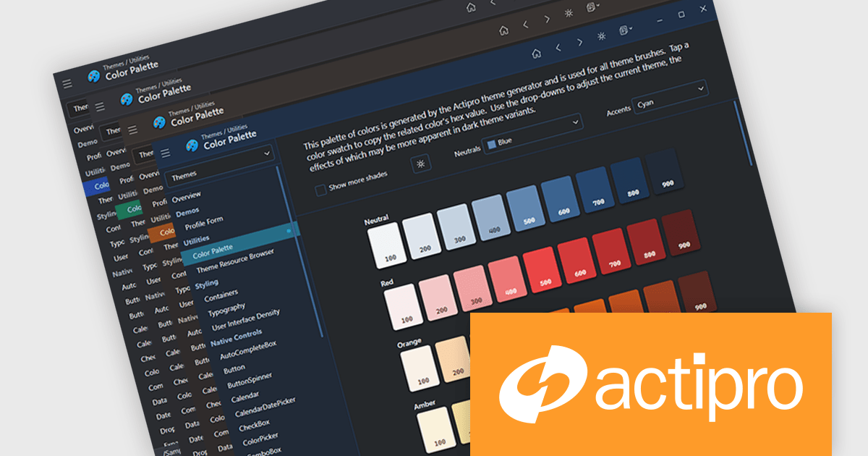
Task: Copy the Orange 900 swatch color
Action: (x=697, y=292)
